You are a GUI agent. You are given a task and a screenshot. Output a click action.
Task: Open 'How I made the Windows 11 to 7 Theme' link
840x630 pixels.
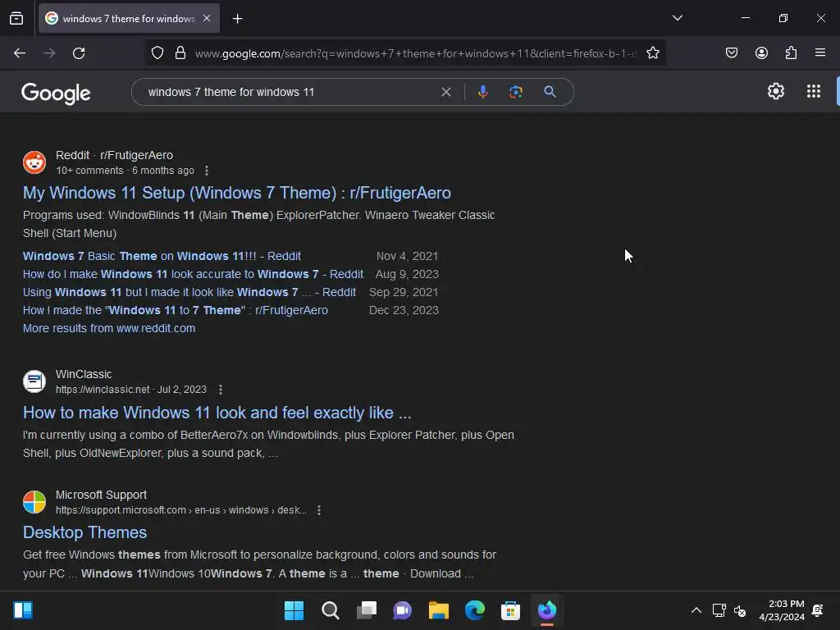pos(176,310)
